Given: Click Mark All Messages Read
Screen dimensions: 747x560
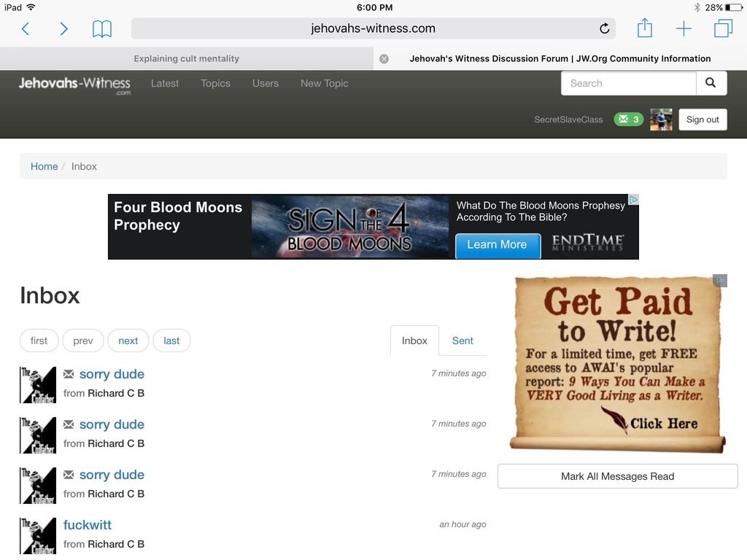Looking at the screenshot, I should (617, 476).
